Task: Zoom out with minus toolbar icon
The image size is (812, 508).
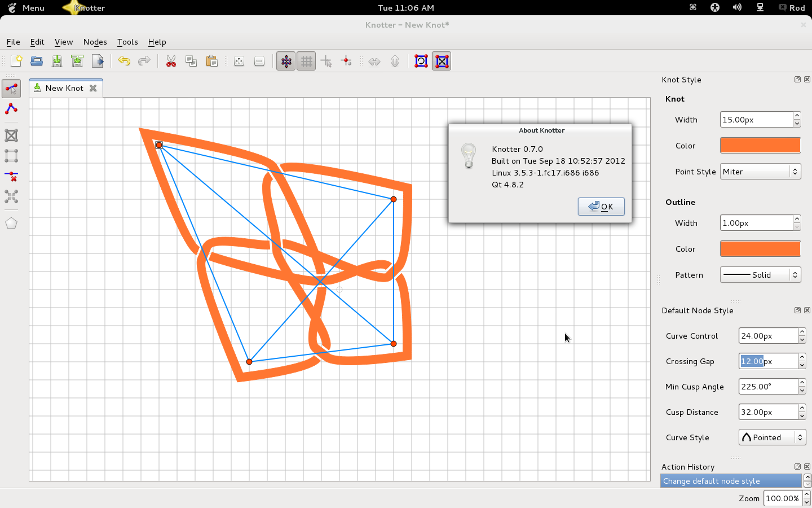Action: click(x=259, y=61)
